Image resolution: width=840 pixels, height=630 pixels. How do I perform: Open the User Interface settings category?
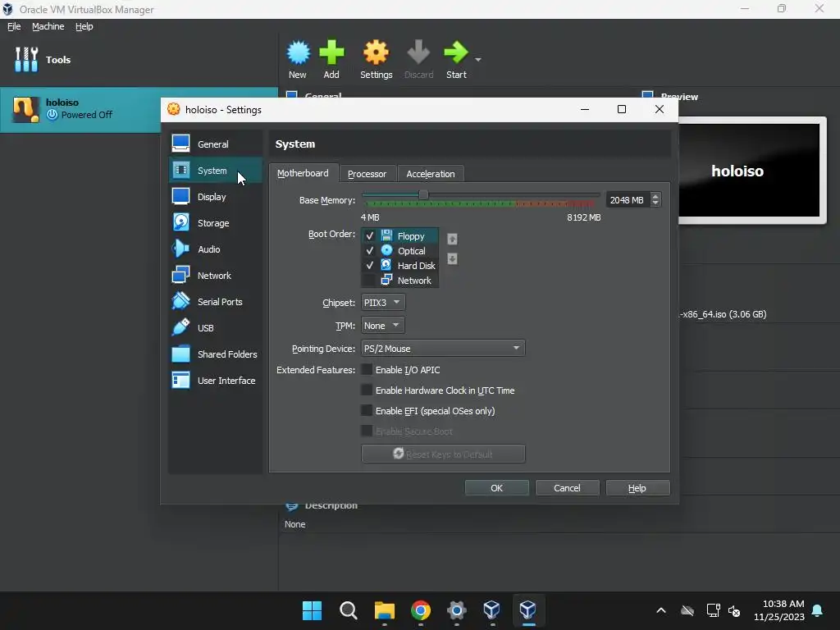click(x=216, y=381)
